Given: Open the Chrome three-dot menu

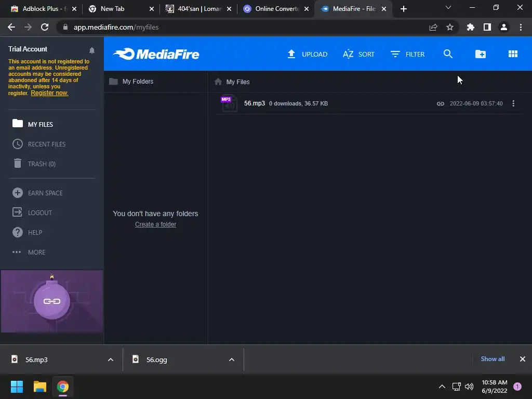Looking at the screenshot, I should click(x=521, y=27).
